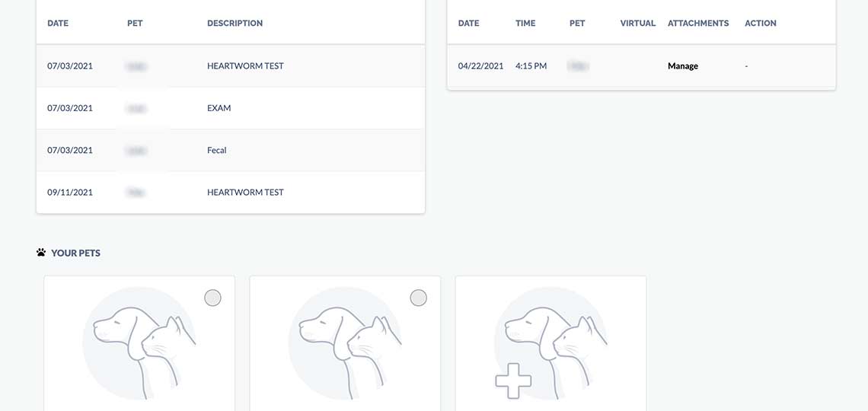Screen dimensions: 868x411
Task: Click the VIRTUAL column header
Action: (638, 24)
